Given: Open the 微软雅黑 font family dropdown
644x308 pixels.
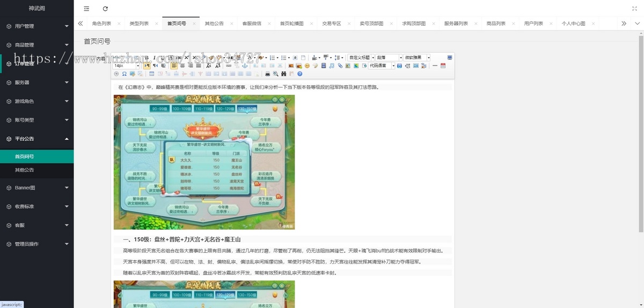Looking at the screenshot, I should tap(416, 57).
